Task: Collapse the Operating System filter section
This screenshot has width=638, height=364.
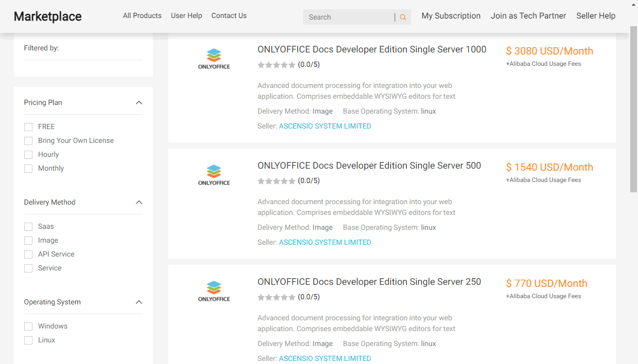Action: [139, 302]
